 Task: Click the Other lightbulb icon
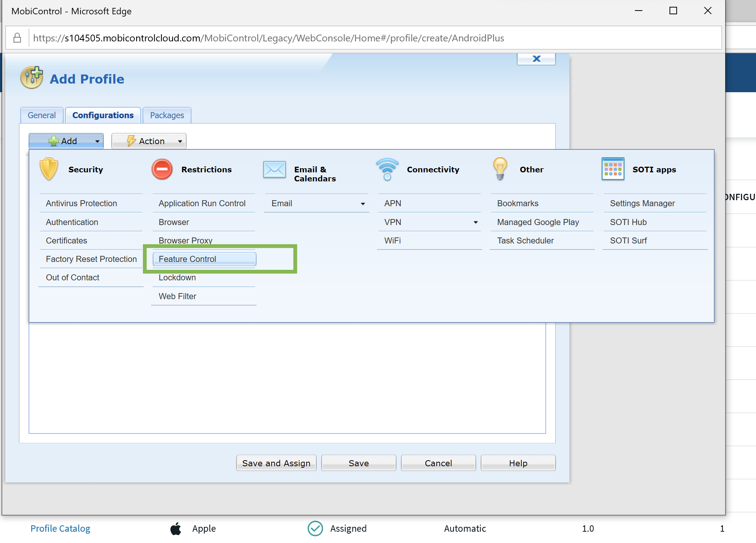tap(500, 169)
